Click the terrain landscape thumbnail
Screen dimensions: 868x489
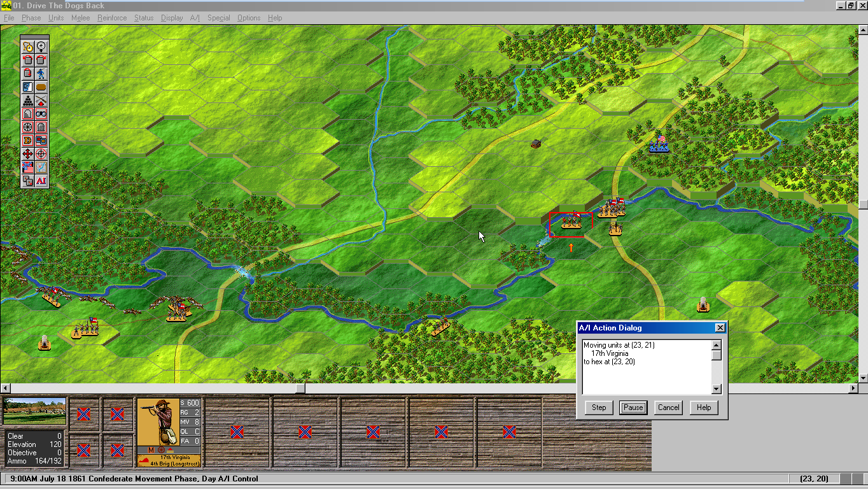click(x=34, y=412)
